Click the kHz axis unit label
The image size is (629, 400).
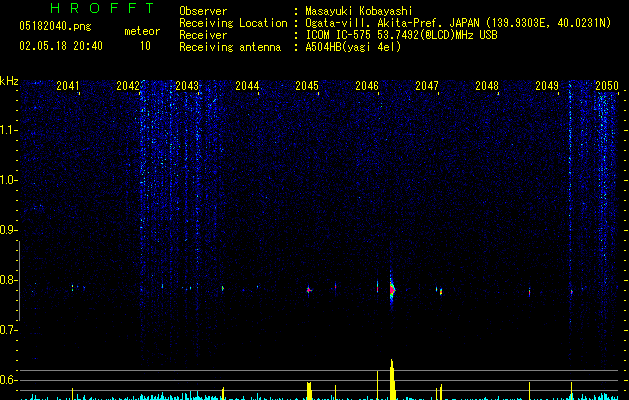pyautogui.click(x=9, y=81)
